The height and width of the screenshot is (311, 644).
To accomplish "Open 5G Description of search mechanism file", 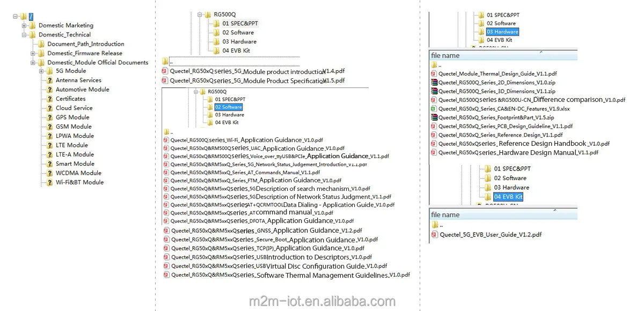I will tap(270, 189).
